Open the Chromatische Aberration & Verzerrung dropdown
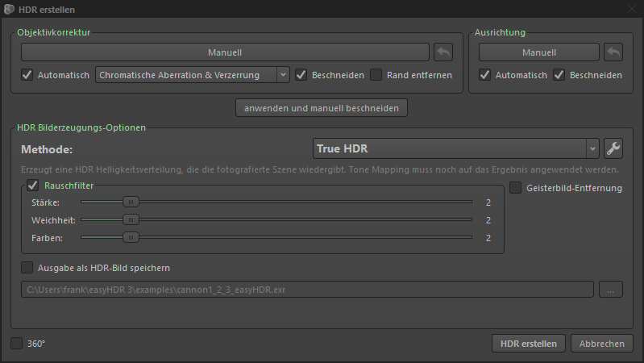Screen dimensions: 644x363 193,75
